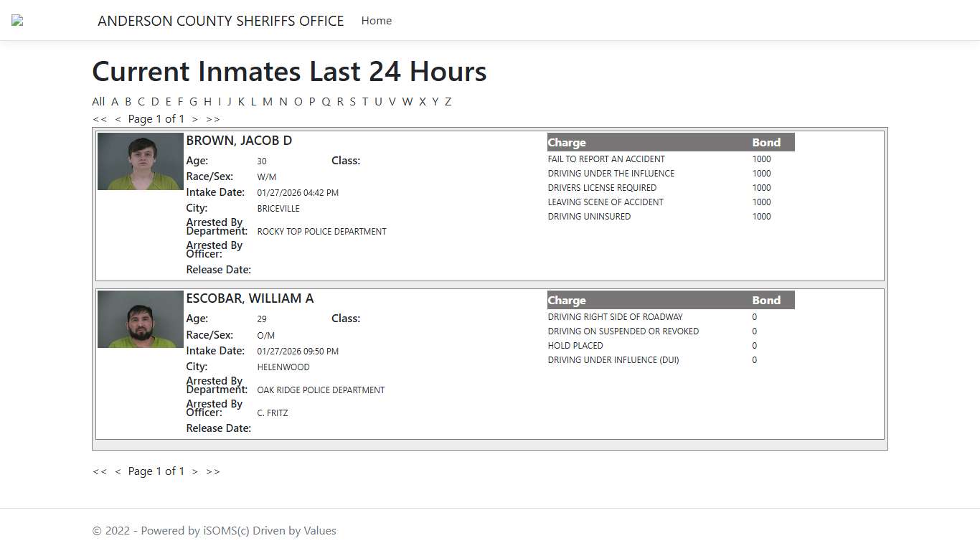This screenshot has width=980, height=551.
Task: Filter inmates by letter B
Action: (128, 102)
